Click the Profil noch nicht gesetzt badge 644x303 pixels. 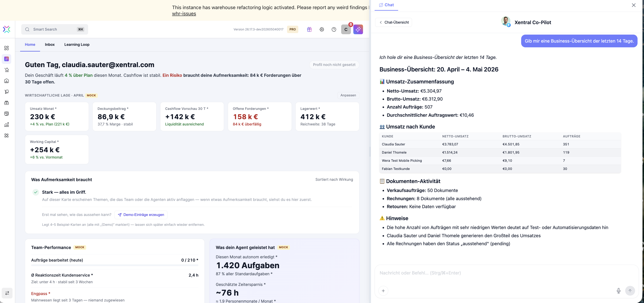tap(334, 65)
